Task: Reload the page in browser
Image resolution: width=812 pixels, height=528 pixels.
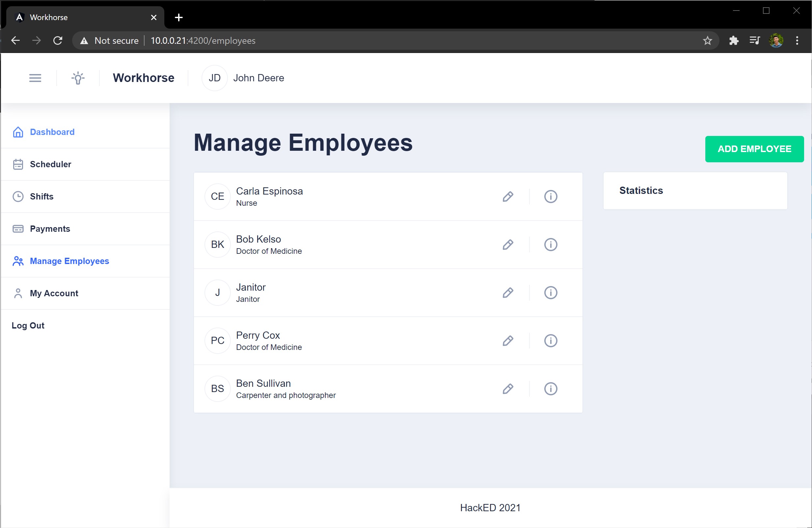Action: (58, 40)
